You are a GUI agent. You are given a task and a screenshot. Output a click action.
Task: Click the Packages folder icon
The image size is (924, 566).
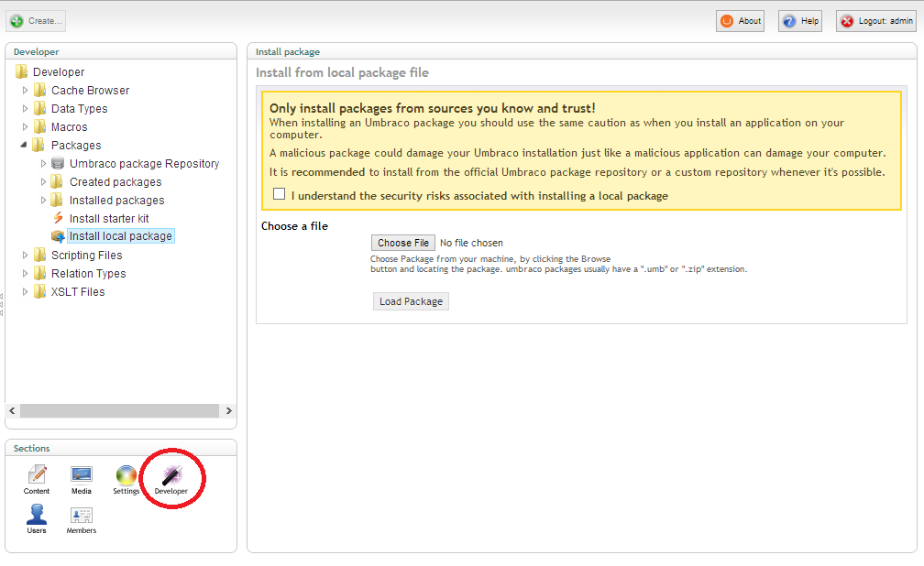[38, 145]
